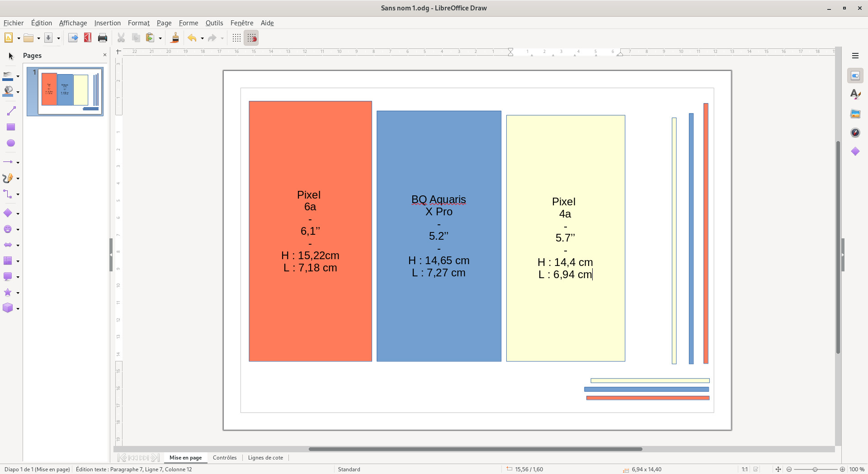Select the Callouts speech bubble tool
Viewport: 868px width, 474px height.
(8, 276)
